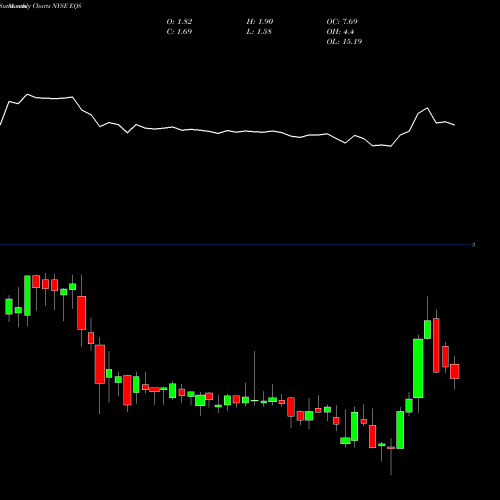This screenshot has height=500, width=500.
Task: Click the 'Charts NYSE EQS' chart title
Action: (x=57, y=6)
